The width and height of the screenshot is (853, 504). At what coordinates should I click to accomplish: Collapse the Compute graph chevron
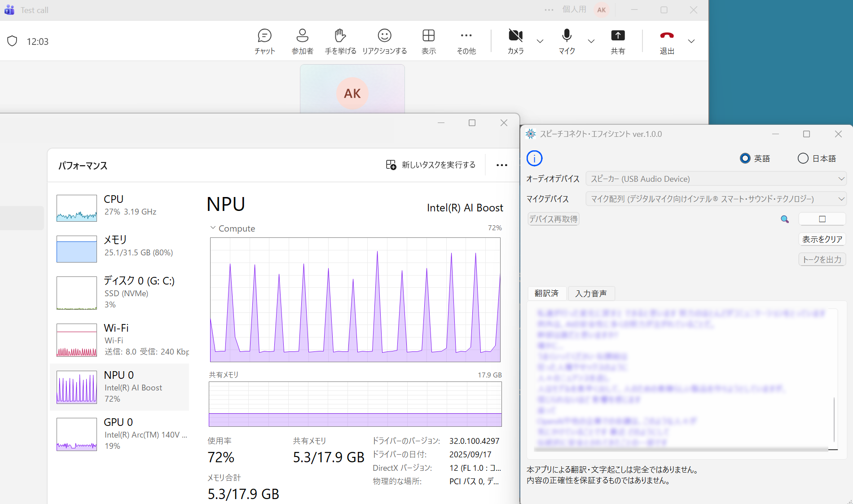(213, 228)
